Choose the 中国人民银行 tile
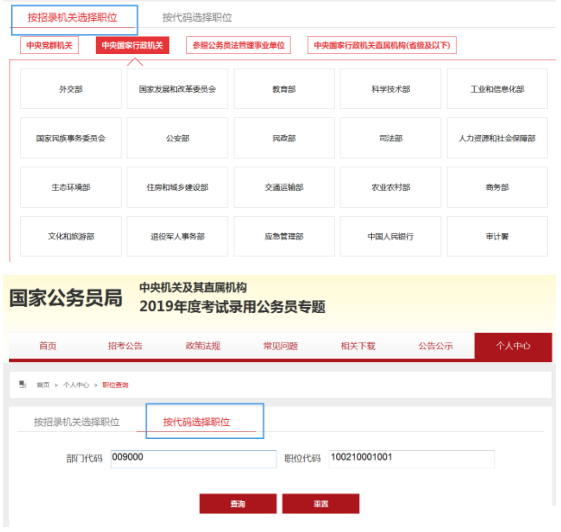The height and width of the screenshot is (532, 561). click(x=390, y=236)
